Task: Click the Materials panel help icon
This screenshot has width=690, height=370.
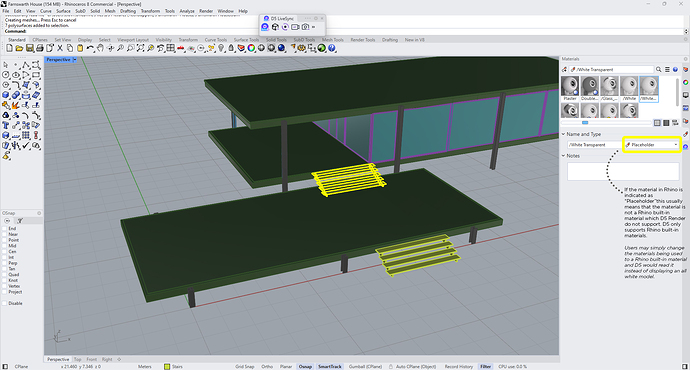Action: (x=675, y=70)
